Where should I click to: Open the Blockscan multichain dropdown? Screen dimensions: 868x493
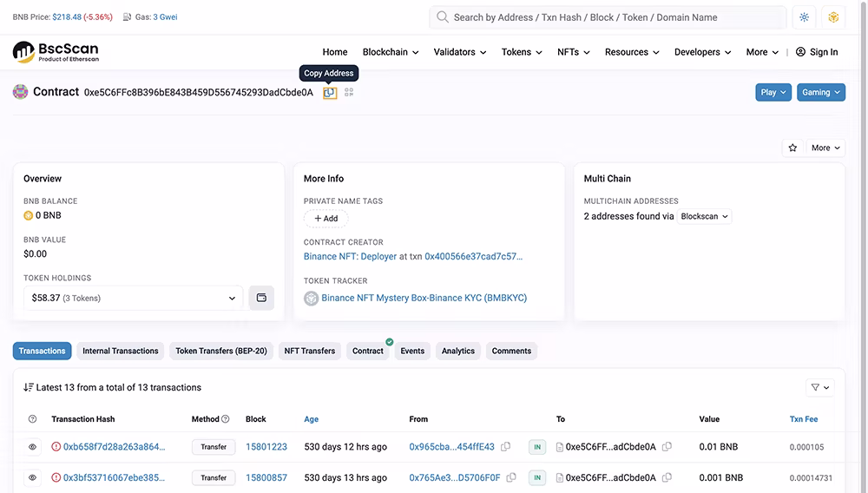[704, 216]
